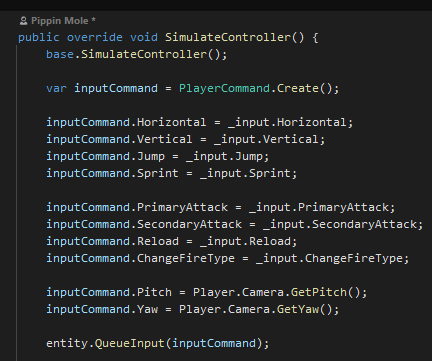This screenshot has height=361, width=432.
Task: Click _input.Sprint value
Action: (245, 173)
